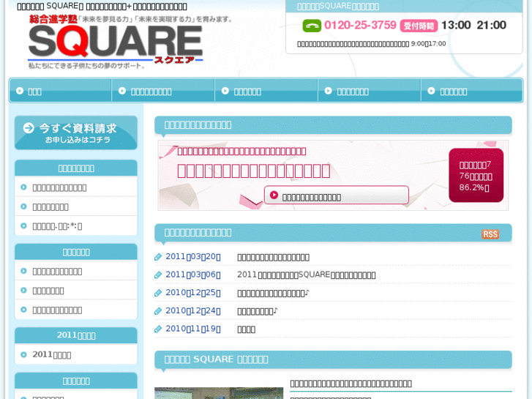532x399 pixels.
Task: Click the bullet icon beside the 2011 sidebar item
Action: tap(23, 354)
